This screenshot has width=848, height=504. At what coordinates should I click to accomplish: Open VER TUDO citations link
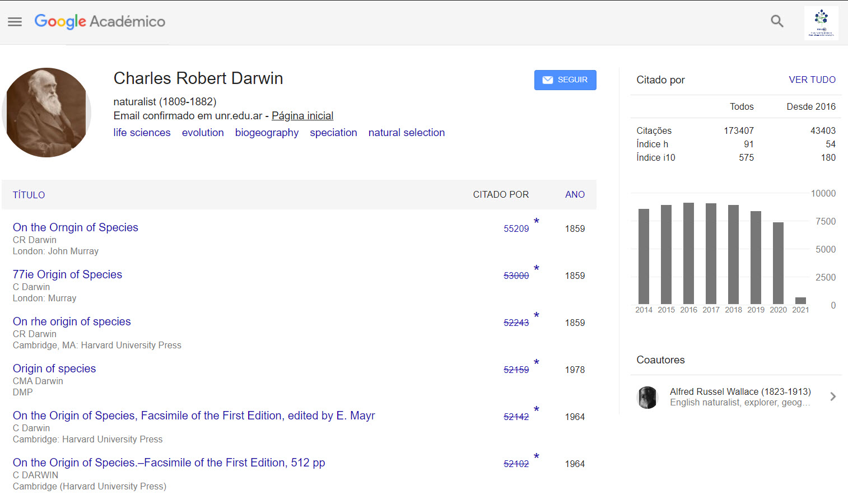[x=812, y=80]
